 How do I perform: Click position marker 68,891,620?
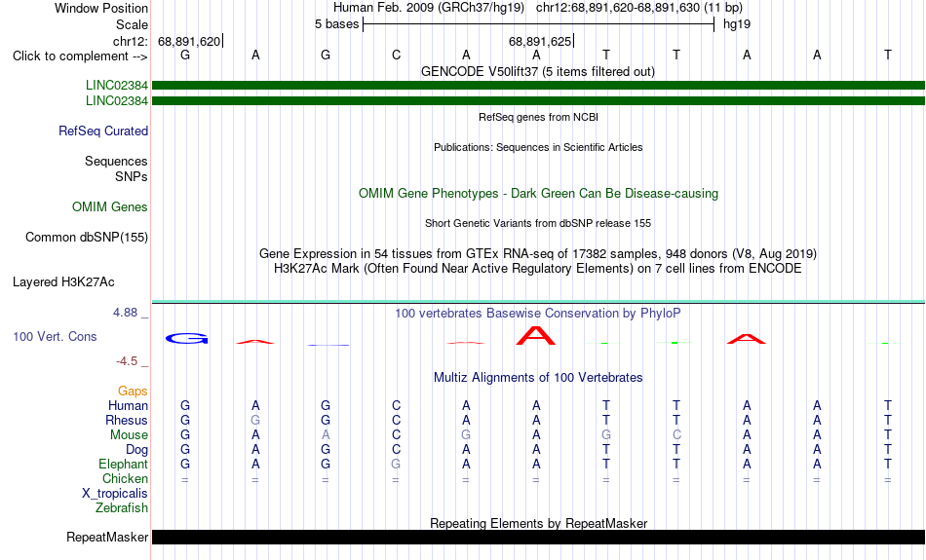click(x=189, y=41)
